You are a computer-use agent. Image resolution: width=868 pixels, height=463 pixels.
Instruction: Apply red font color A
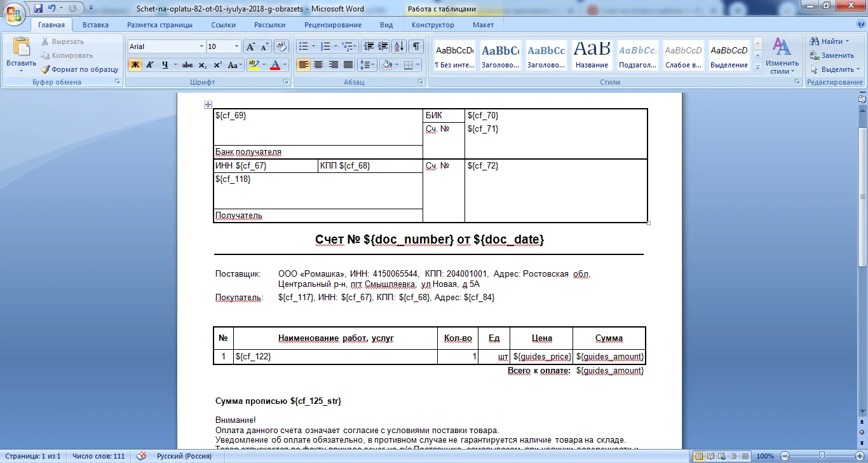[275, 65]
